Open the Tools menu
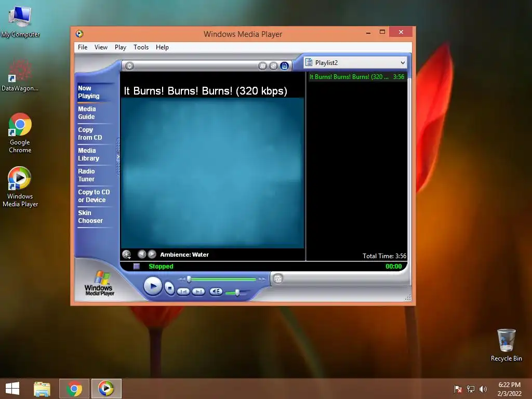The height and width of the screenshot is (399, 532). pyautogui.click(x=141, y=47)
